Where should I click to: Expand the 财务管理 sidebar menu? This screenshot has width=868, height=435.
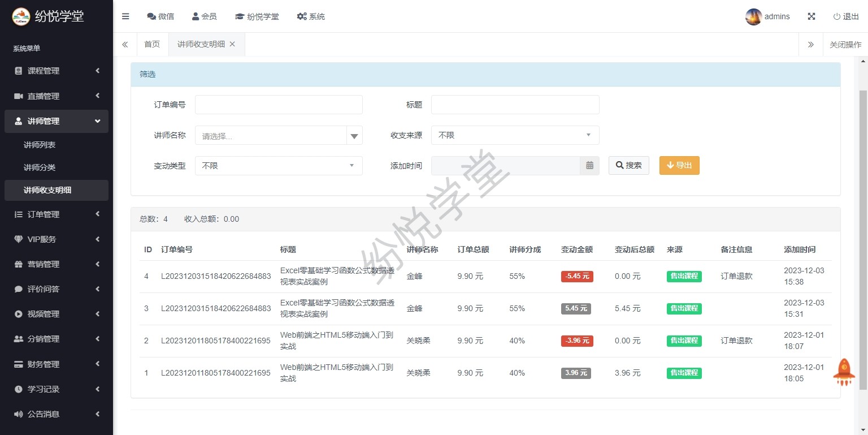(x=57, y=364)
